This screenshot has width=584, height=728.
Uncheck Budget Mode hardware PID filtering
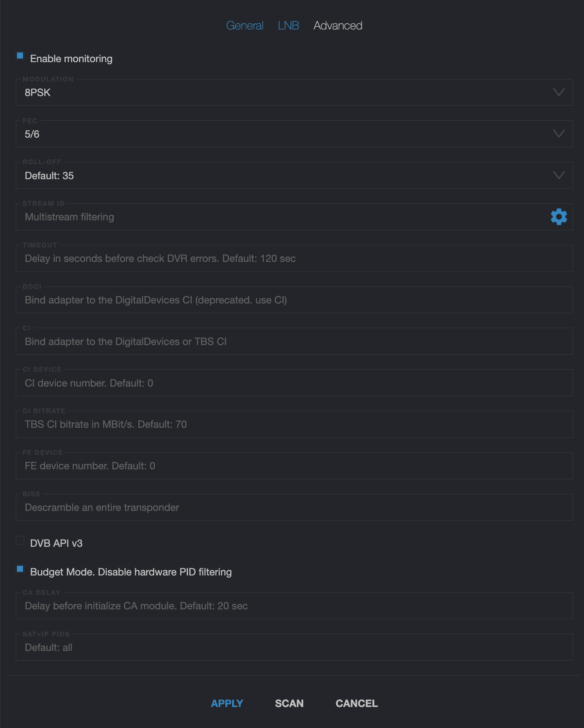coord(19,569)
